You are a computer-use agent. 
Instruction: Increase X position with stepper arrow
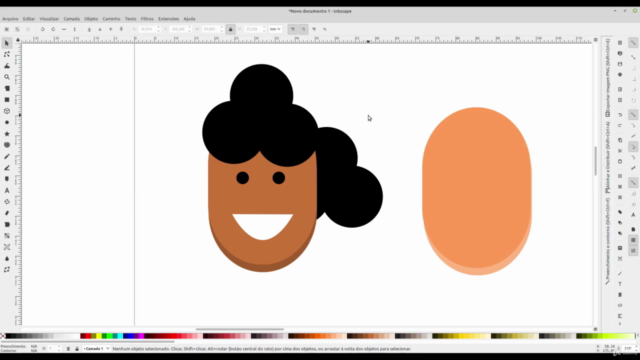tap(158, 27)
